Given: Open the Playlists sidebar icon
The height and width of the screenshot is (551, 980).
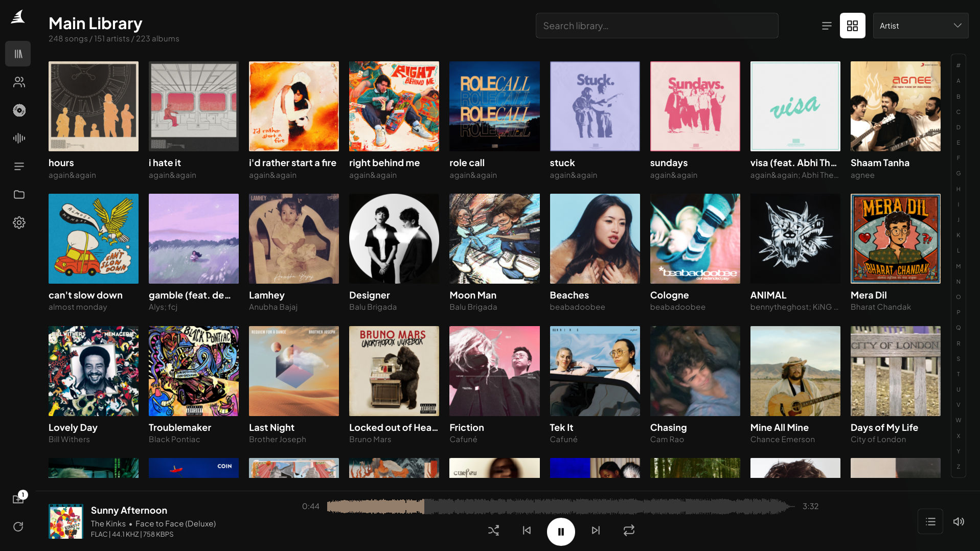Looking at the screenshot, I should [19, 166].
